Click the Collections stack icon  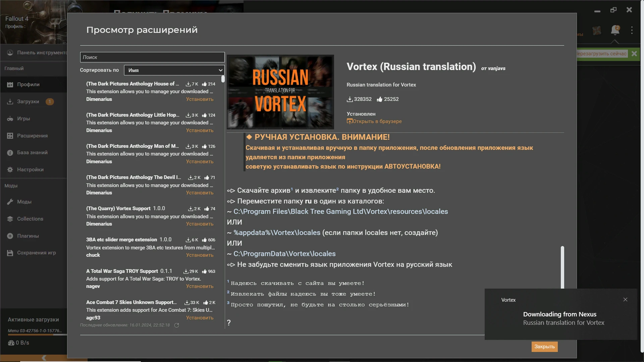click(10, 219)
